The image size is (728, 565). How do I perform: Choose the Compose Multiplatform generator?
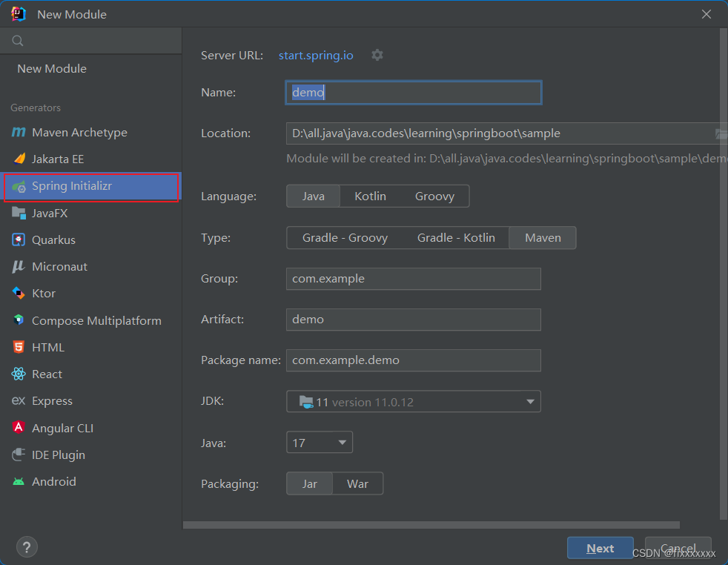(x=96, y=320)
